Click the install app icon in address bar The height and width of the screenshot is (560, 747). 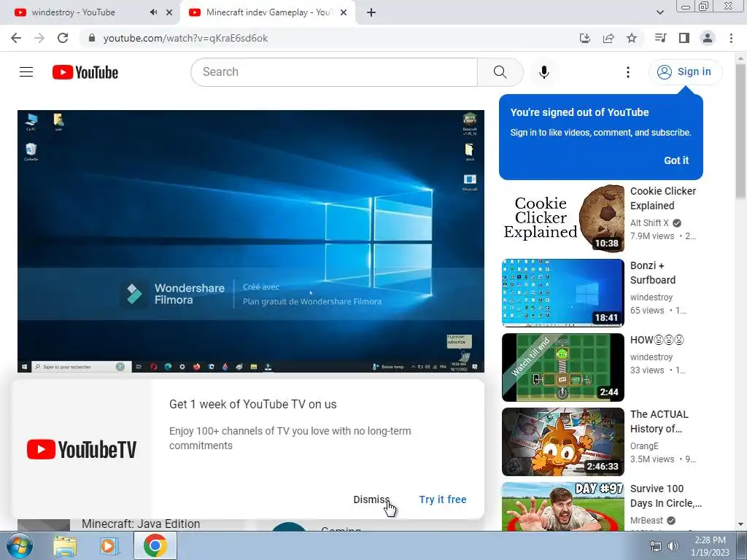tap(585, 38)
